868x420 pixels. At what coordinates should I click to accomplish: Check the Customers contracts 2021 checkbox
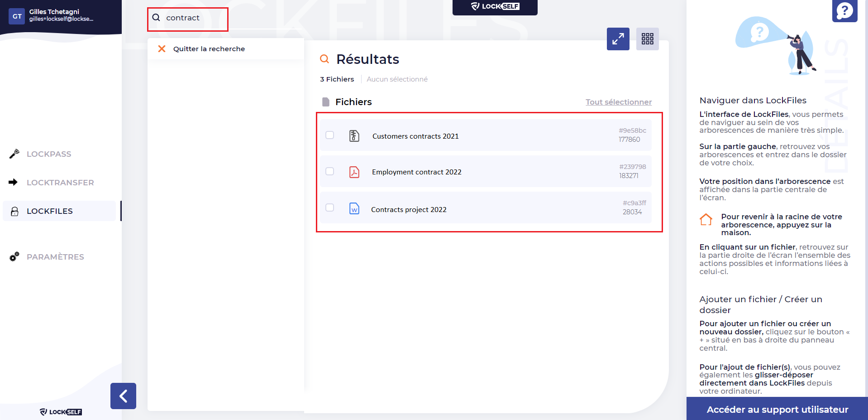tap(330, 135)
